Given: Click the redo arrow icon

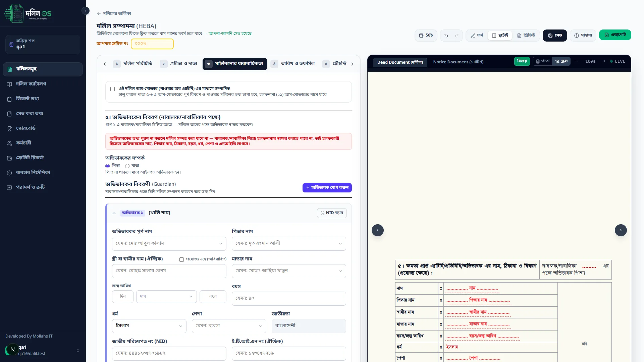Looking at the screenshot, I should (x=457, y=36).
